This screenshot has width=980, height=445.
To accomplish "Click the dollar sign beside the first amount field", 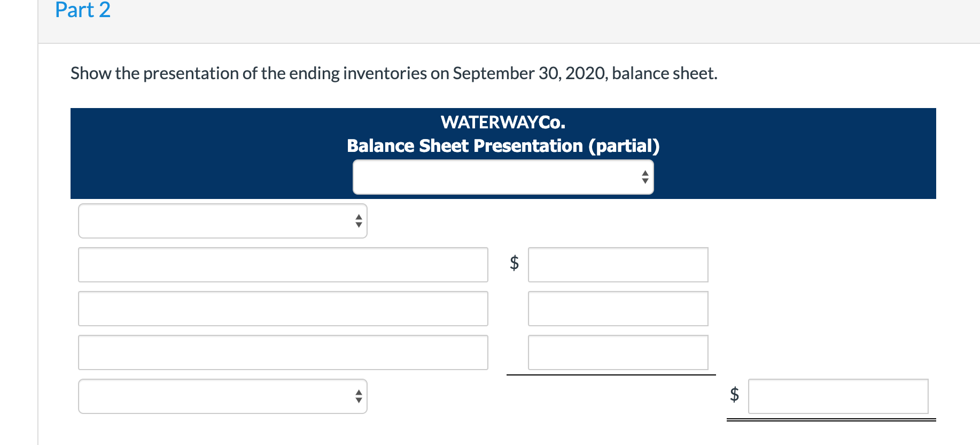I will click(513, 264).
